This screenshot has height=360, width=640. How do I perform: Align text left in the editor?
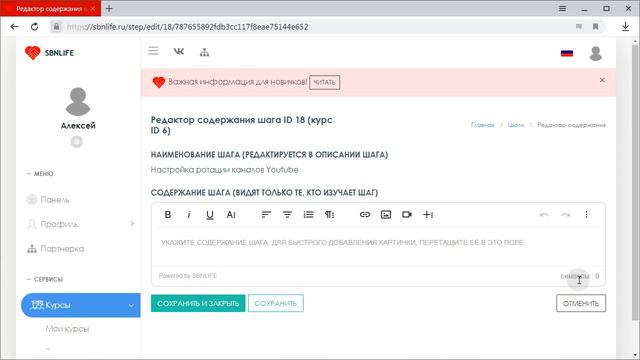click(266, 215)
